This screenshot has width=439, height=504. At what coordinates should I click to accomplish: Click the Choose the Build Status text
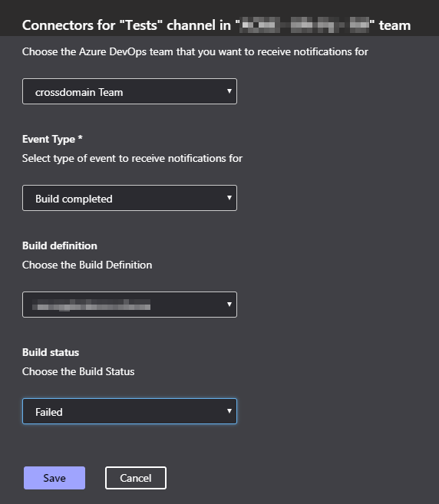pyautogui.click(x=78, y=372)
